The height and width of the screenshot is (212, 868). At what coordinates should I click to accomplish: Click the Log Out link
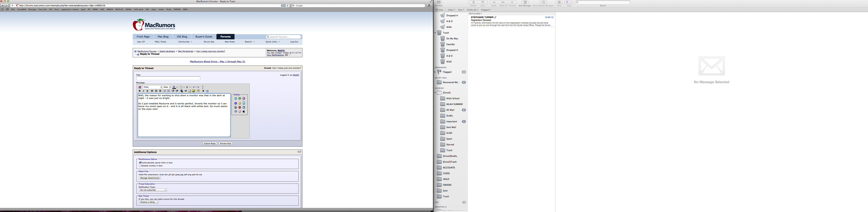[x=294, y=42]
